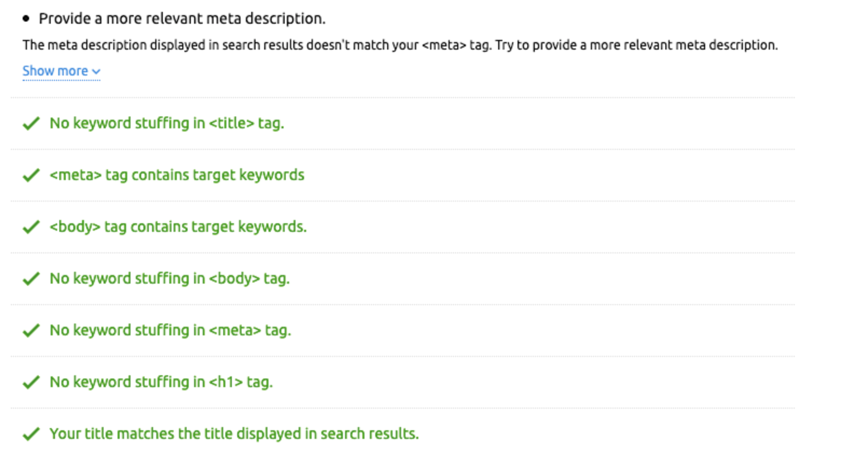Click the 'No keyword stuffing in <meta> tag' text
868x468 pixels.
[170, 331]
